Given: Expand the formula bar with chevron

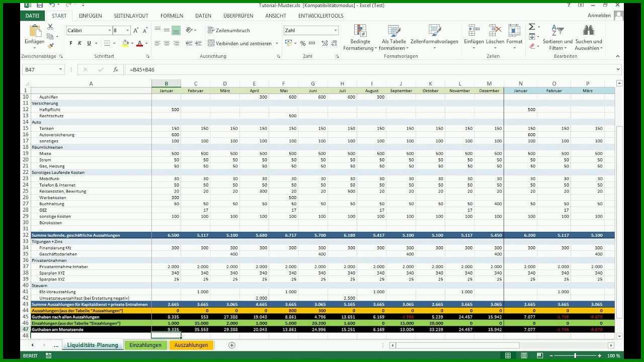Looking at the screenshot, I should (x=618, y=70).
